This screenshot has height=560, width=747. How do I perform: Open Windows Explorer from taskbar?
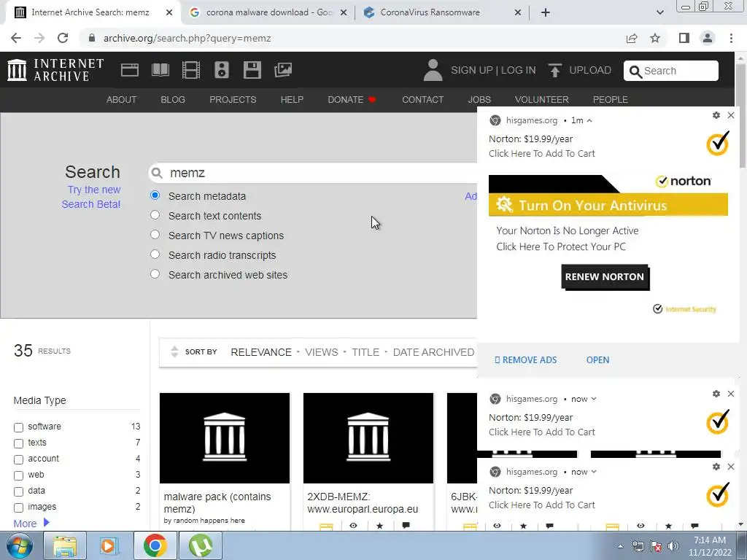click(65, 545)
